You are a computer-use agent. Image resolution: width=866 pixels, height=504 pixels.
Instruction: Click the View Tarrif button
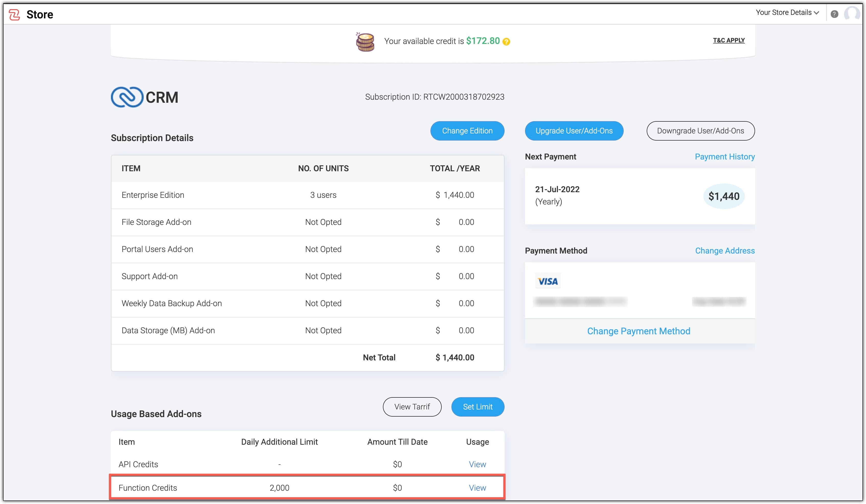412,407
